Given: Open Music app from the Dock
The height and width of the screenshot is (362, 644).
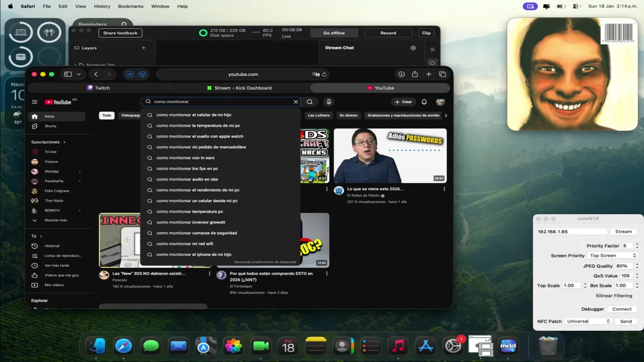Looking at the screenshot, I should [398, 346].
